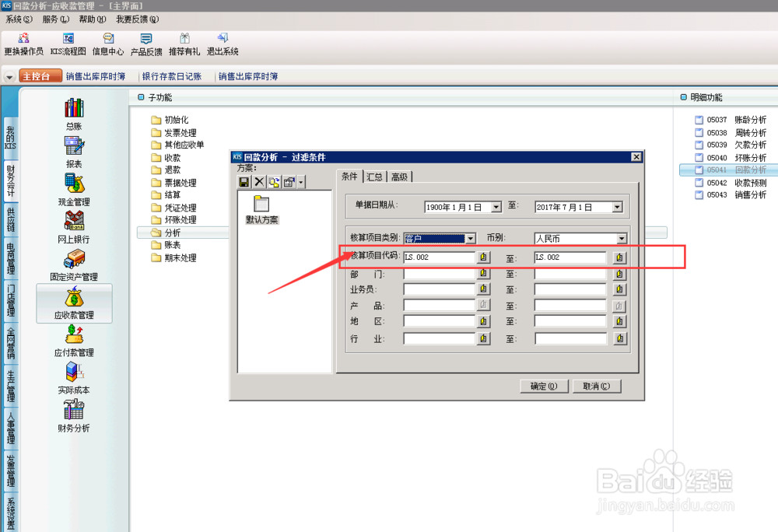Click the 更换操作员 switch operator icon
This screenshot has width=778, height=532.
[x=23, y=44]
